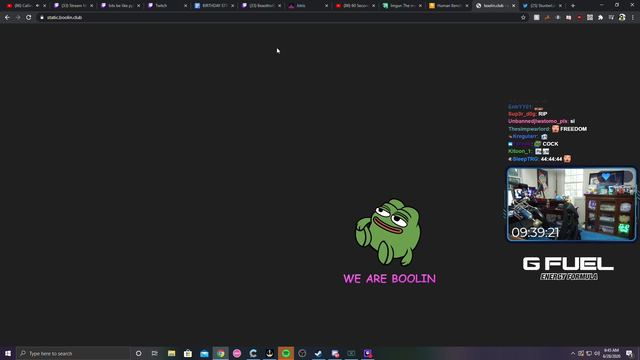Open Steam from the taskbar

318,353
